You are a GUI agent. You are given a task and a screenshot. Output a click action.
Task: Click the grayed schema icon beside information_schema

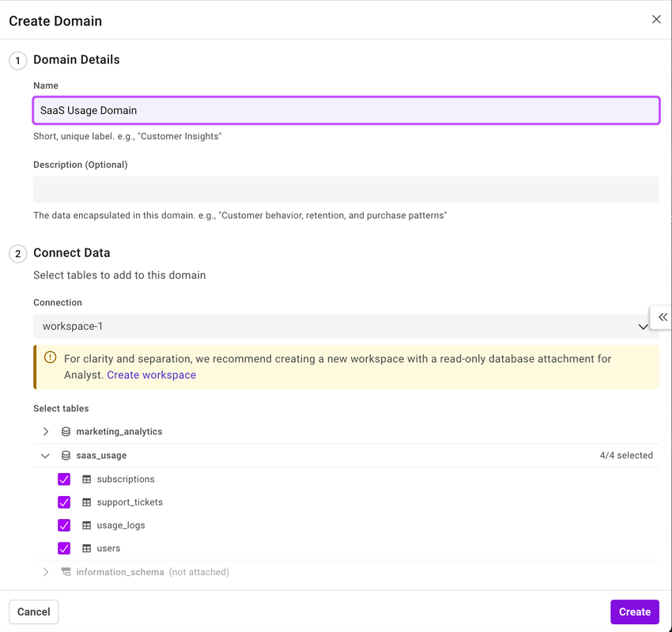pos(66,571)
